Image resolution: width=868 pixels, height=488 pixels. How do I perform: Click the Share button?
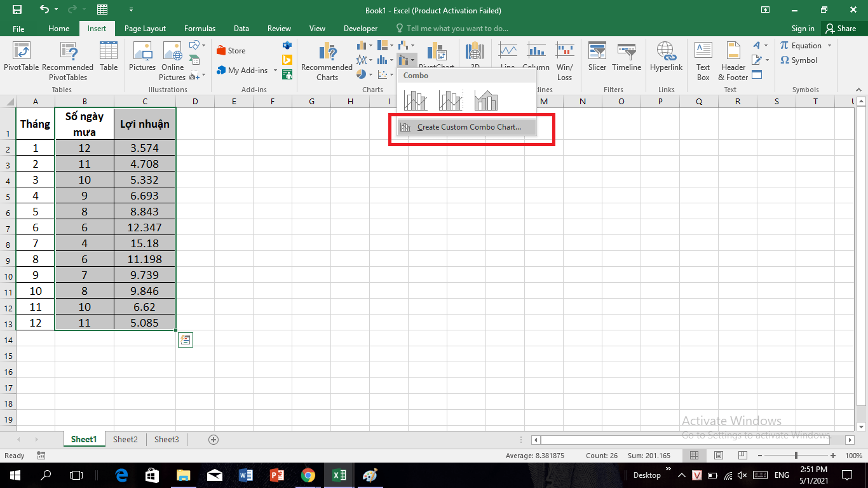tap(841, 29)
